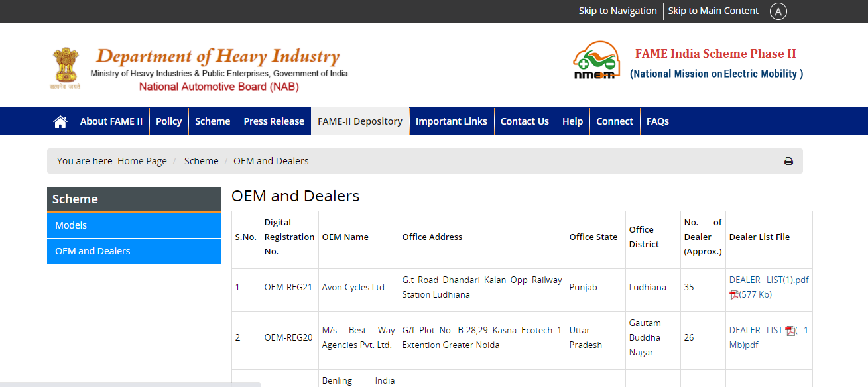Click Scheme breadcrumb link
This screenshot has height=387, width=868.
pos(202,161)
